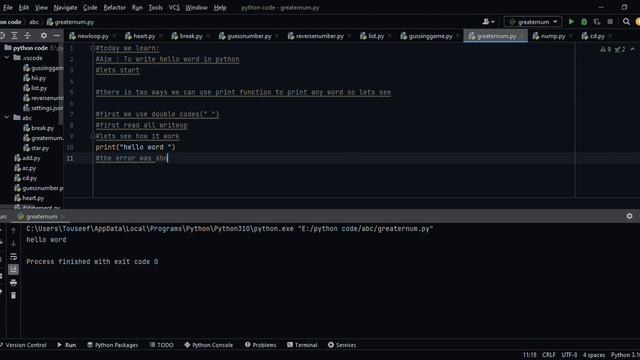Select settings.json in the .vscode folder
Image resolution: width=640 pixels, height=360 pixels.
point(43,108)
